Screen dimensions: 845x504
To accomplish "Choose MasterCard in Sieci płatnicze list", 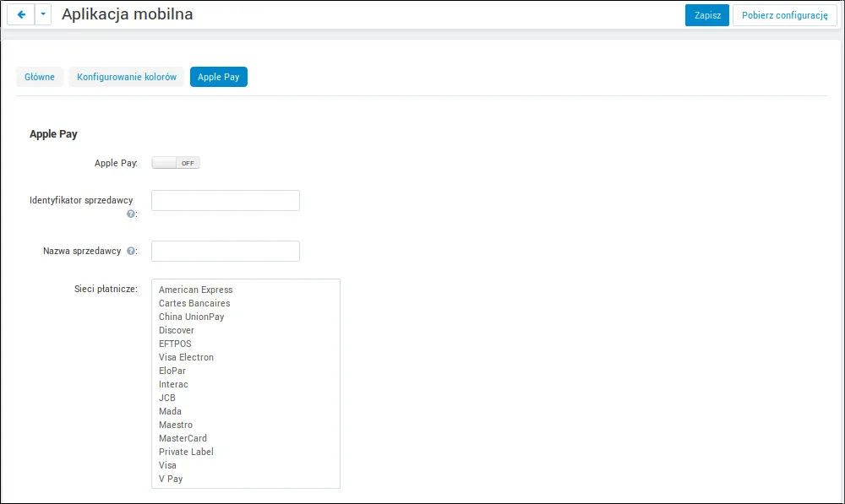I will pyautogui.click(x=246, y=438).
